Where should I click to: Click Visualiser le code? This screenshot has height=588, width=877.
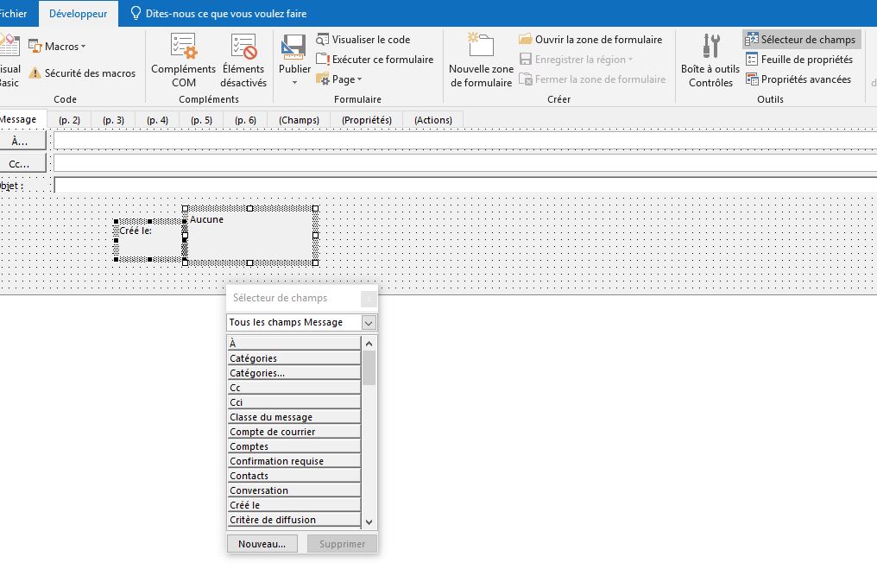pos(363,40)
